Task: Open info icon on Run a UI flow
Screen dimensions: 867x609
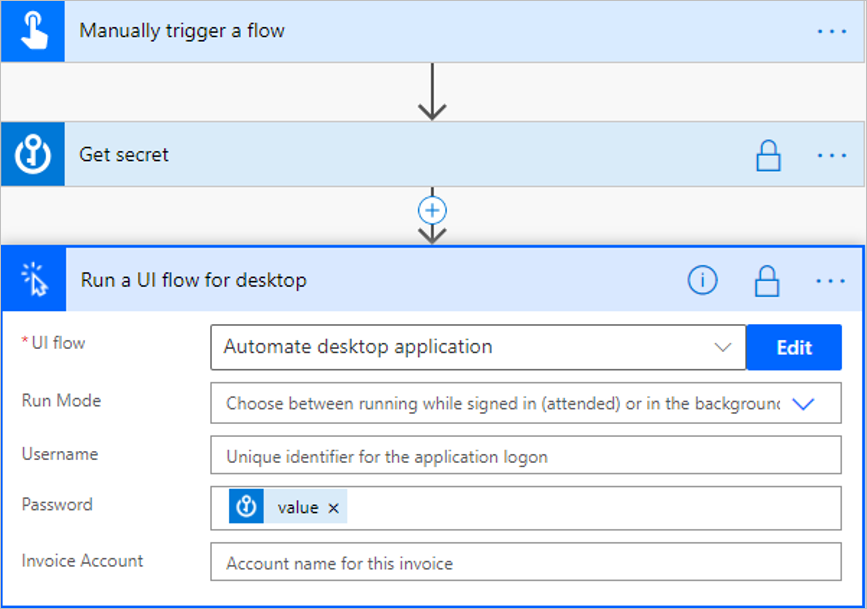Action: coord(703,281)
